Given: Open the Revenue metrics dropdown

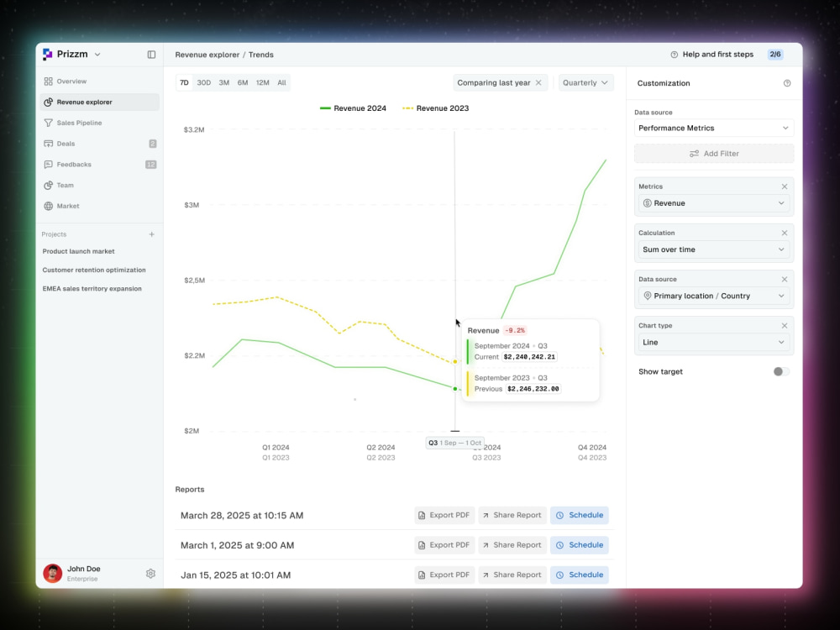Looking at the screenshot, I should (713, 203).
